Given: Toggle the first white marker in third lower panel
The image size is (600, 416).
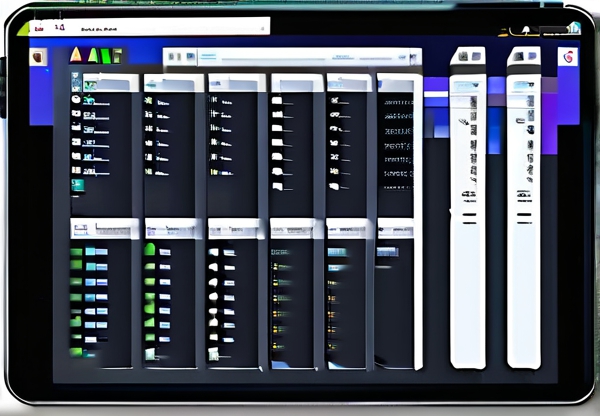Looking at the screenshot, I should pos(213,252).
